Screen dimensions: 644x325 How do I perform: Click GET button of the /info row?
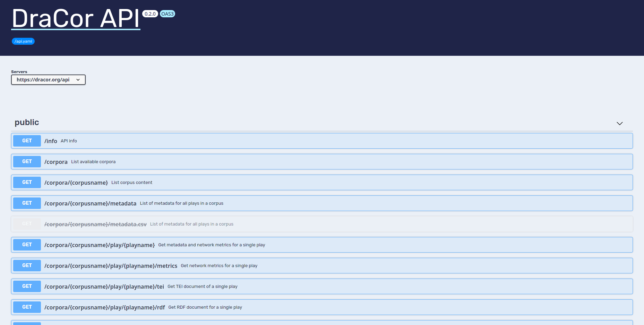pyautogui.click(x=27, y=141)
